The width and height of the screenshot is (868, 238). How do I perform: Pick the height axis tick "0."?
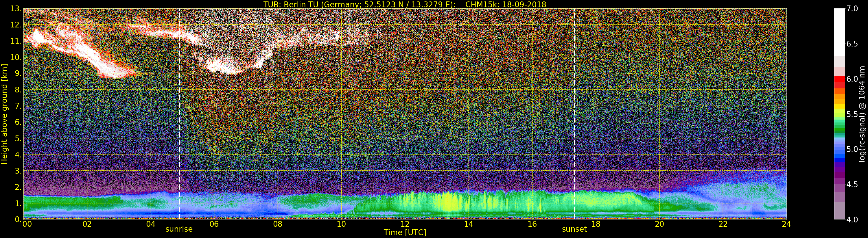18,219
